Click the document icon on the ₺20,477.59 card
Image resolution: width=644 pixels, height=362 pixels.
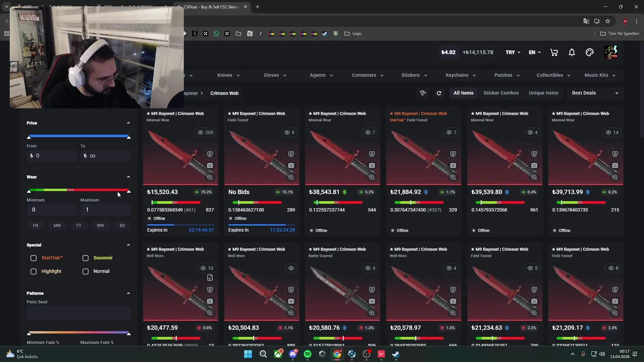point(210,278)
